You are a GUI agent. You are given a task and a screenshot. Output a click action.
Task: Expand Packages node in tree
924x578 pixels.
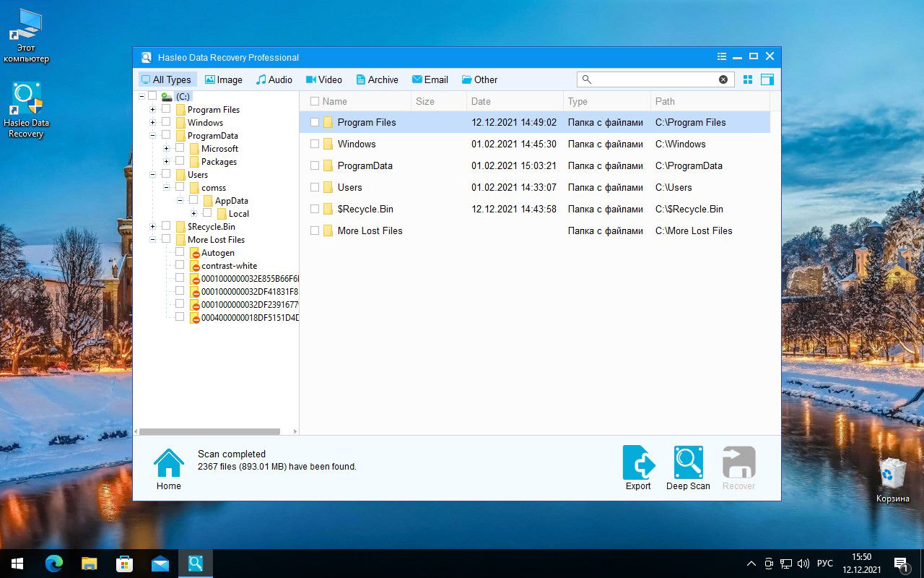[x=166, y=162]
